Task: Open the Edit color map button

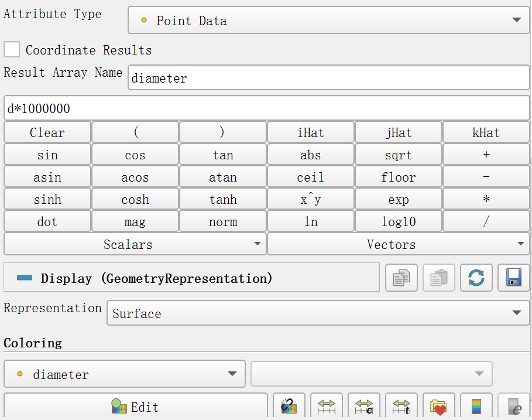Action: 135,406
